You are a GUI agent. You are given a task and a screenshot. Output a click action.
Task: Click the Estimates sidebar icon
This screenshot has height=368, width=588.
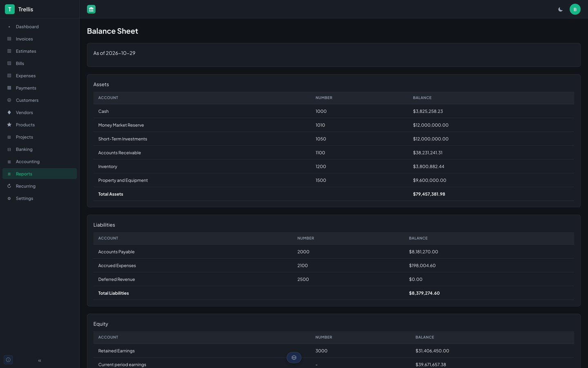coord(9,51)
